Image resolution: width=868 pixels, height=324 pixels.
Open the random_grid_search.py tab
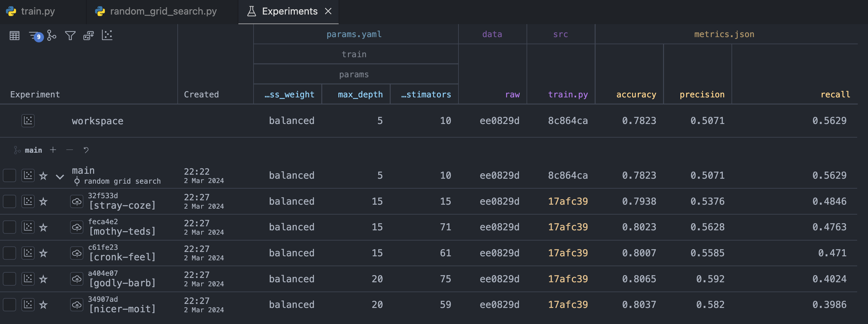click(163, 11)
